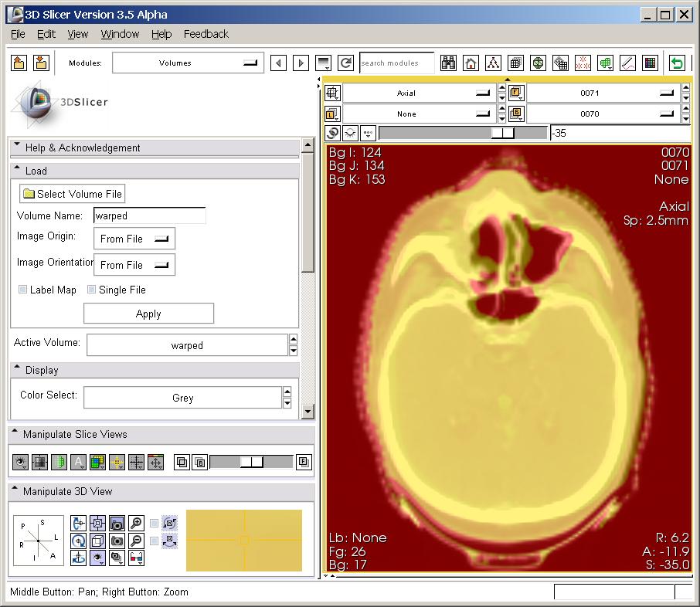Click the Home module icon in toolbar

pos(471,63)
